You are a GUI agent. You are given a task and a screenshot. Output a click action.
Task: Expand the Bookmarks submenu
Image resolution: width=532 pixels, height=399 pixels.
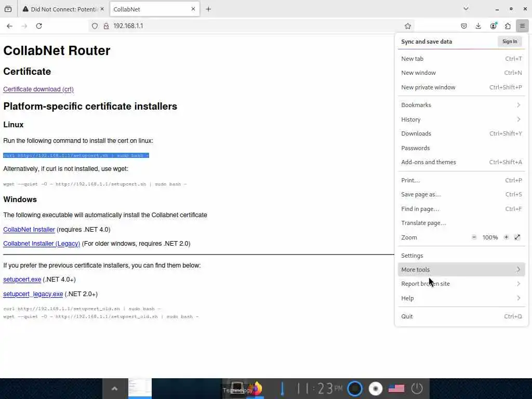coord(461,105)
